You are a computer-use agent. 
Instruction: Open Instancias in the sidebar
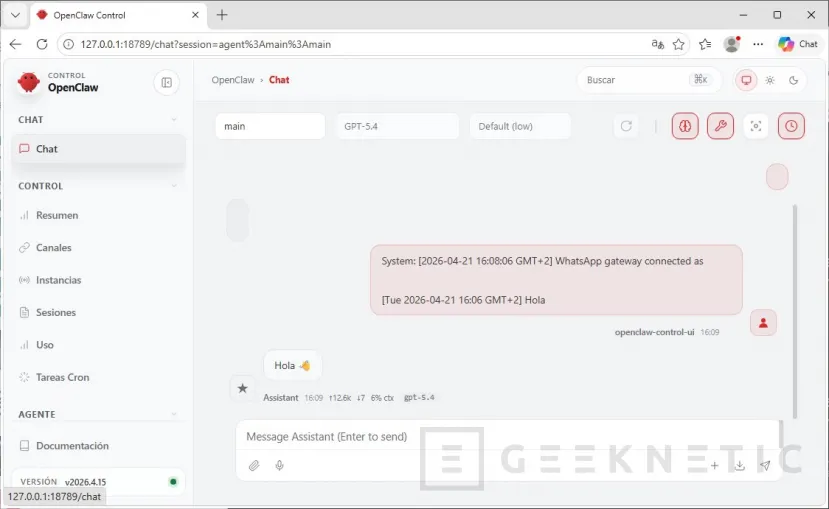point(98,280)
